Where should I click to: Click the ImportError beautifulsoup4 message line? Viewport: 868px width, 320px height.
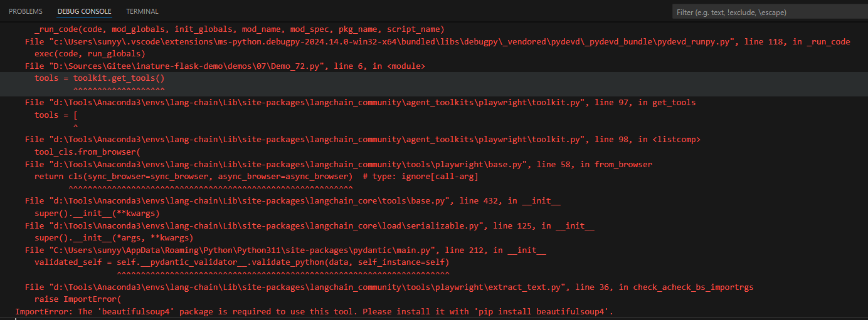tap(314, 311)
